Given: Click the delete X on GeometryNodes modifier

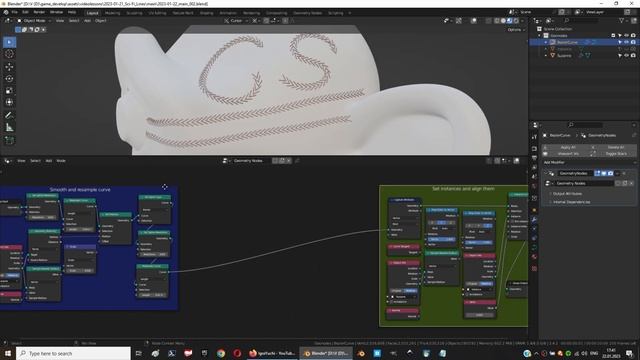Looking at the screenshot, I should [624, 173].
